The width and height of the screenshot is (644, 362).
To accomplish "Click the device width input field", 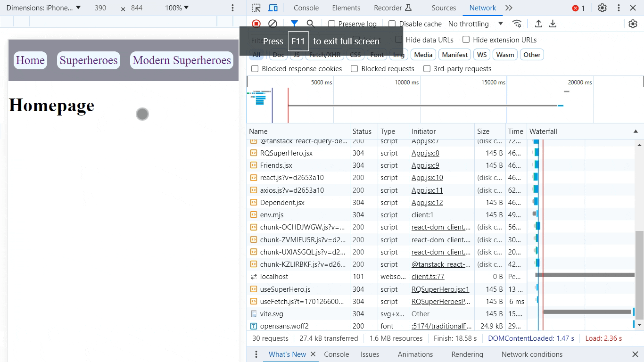I will pyautogui.click(x=100, y=8).
